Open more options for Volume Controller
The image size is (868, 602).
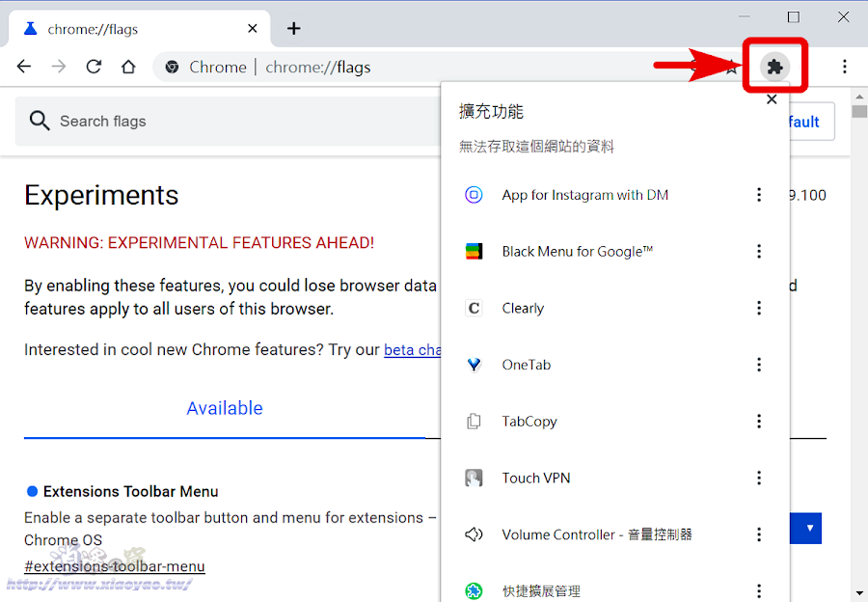(x=759, y=534)
